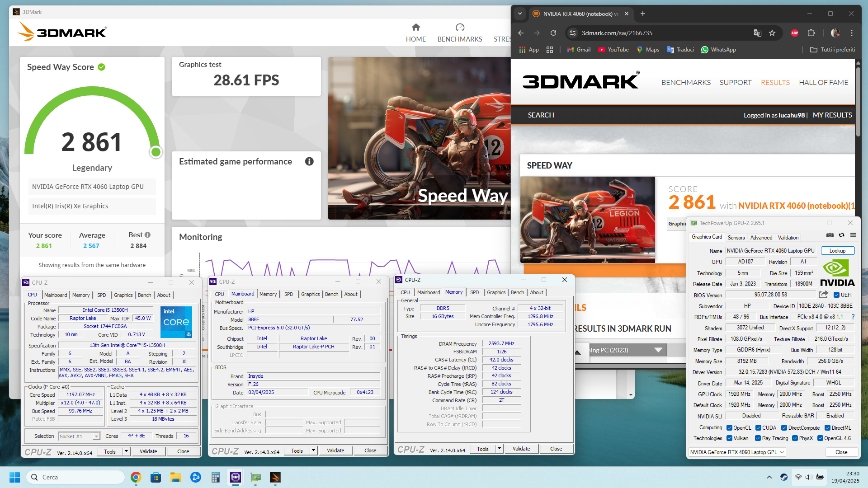Screen dimensions: 868x488
Task: Select the SPD tab in the Mainboard CPU-Z window
Action: (288, 294)
